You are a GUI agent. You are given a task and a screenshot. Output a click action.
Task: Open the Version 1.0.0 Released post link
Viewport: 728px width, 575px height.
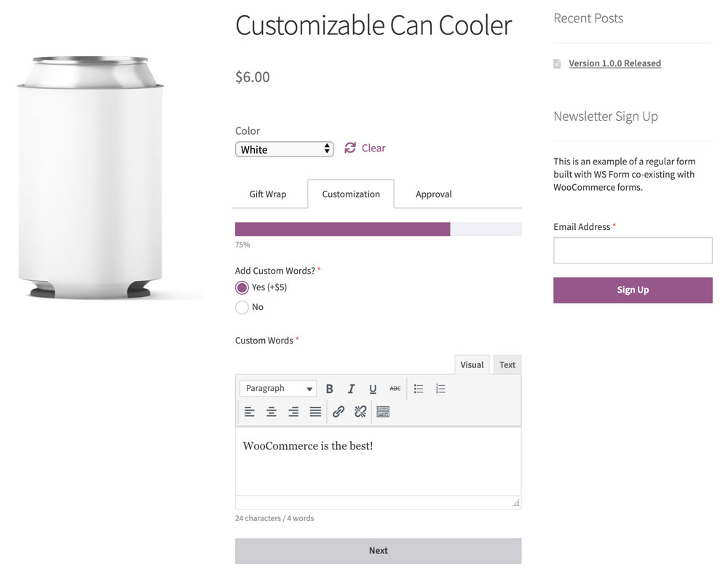pyautogui.click(x=614, y=63)
